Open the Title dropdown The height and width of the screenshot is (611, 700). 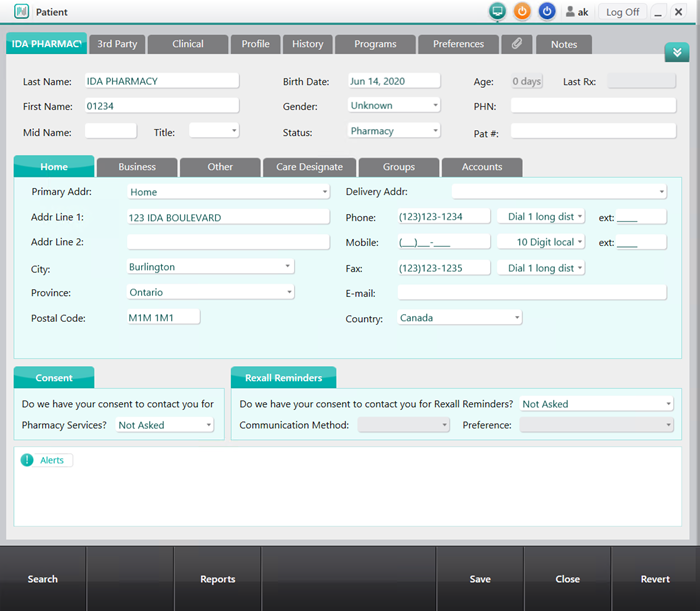214,131
